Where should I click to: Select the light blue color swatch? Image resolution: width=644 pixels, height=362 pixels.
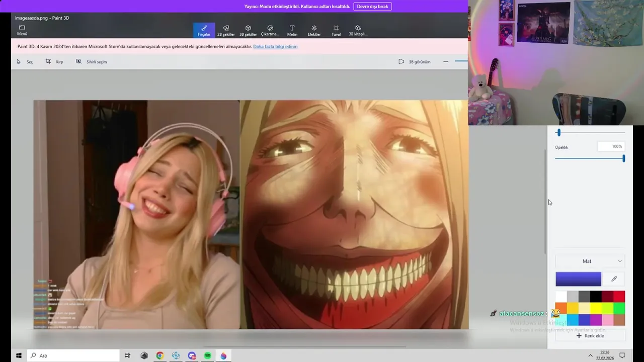(573, 320)
